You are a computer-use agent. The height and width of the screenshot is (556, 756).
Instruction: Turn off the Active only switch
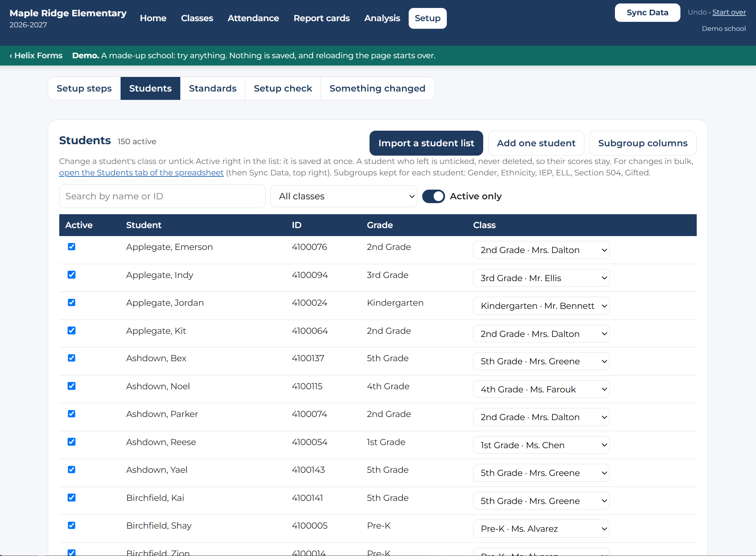point(433,196)
